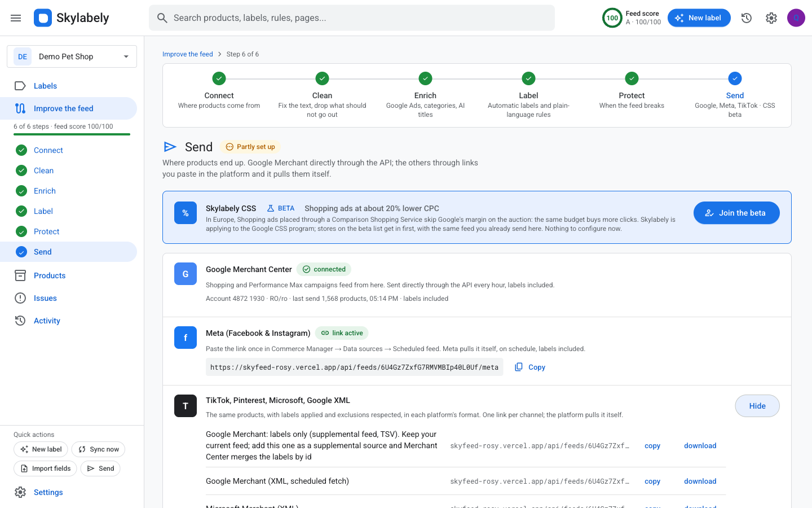The height and width of the screenshot is (508, 812).
Task: Click the New label quick action
Action: click(x=41, y=449)
